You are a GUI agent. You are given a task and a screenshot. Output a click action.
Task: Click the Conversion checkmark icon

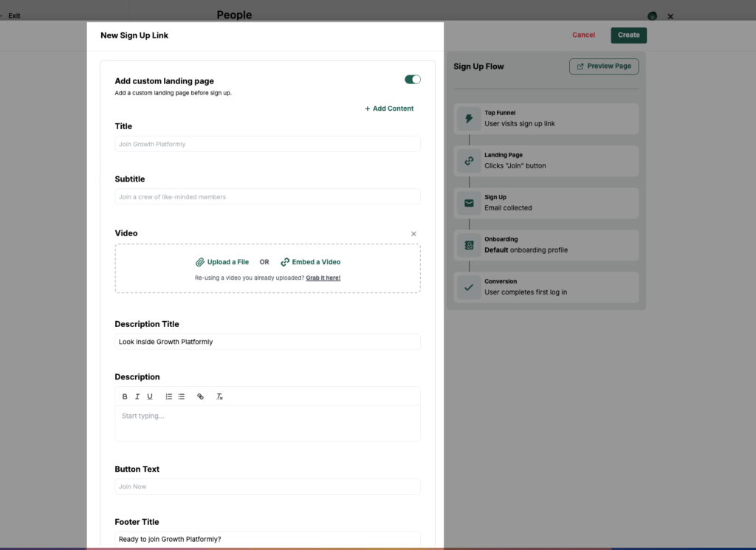[x=469, y=287]
